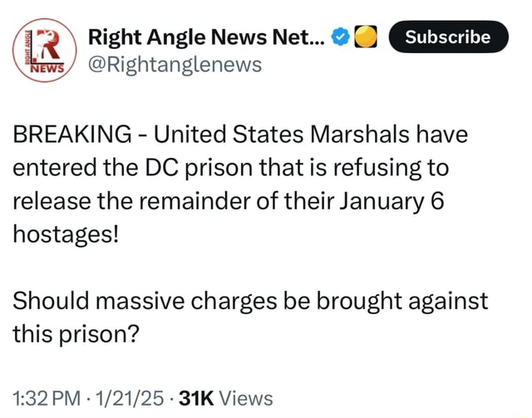
Task: Click the line starting Should massive charges
Action: pos(251,301)
